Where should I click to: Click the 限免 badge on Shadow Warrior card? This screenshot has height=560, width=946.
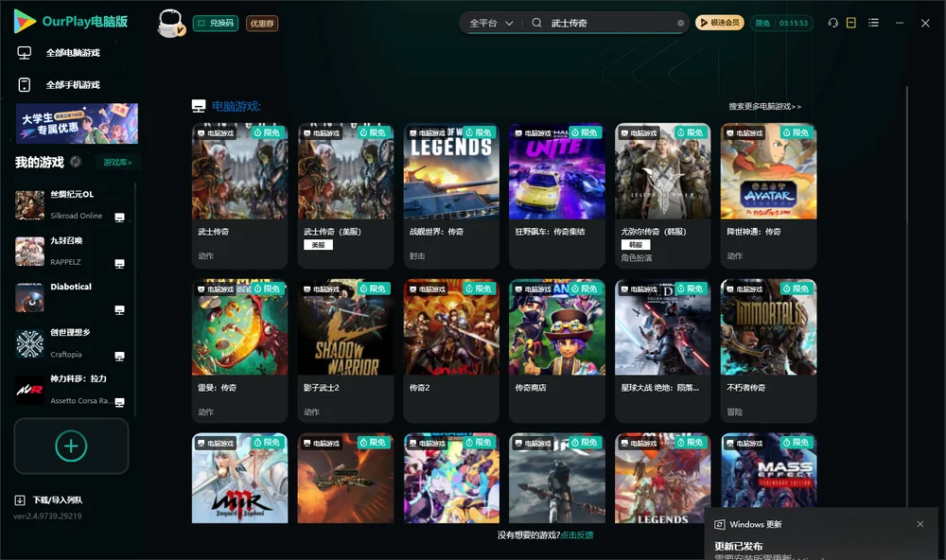click(373, 289)
